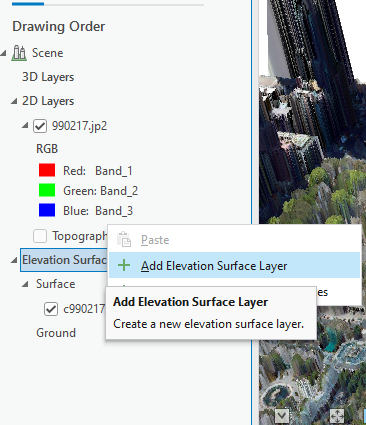Click the RGB legend label

(47, 149)
